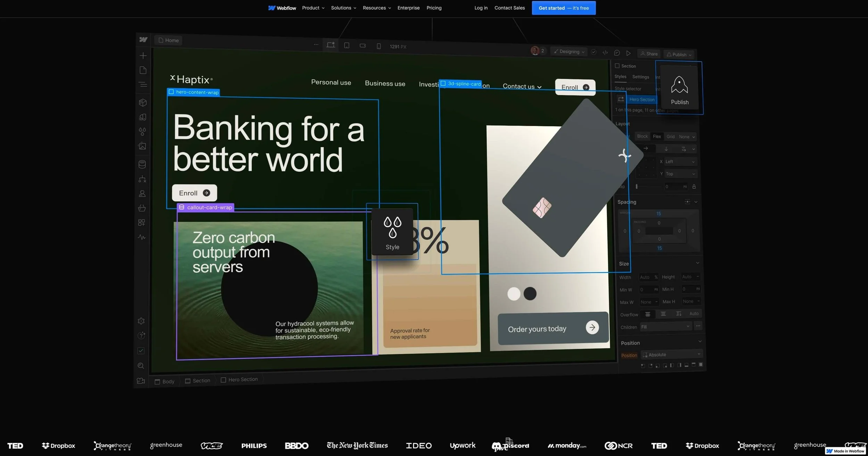This screenshot has height=456, width=868.
Task: Open the comments bubble icon
Action: pyautogui.click(x=617, y=53)
